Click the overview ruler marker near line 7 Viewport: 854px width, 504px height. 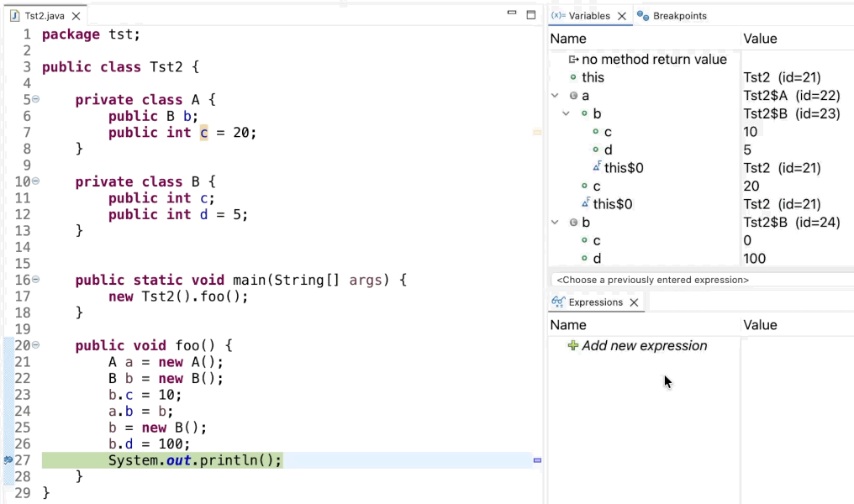tap(537, 132)
